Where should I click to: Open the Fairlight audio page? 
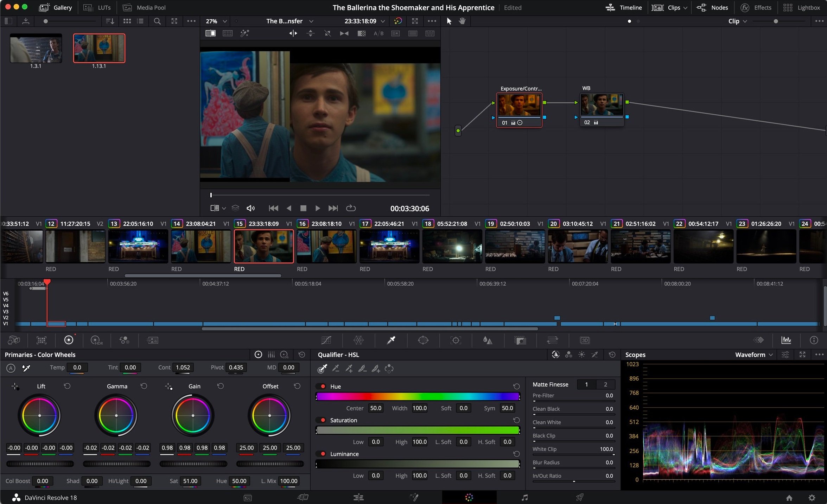pyautogui.click(x=524, y=497)
